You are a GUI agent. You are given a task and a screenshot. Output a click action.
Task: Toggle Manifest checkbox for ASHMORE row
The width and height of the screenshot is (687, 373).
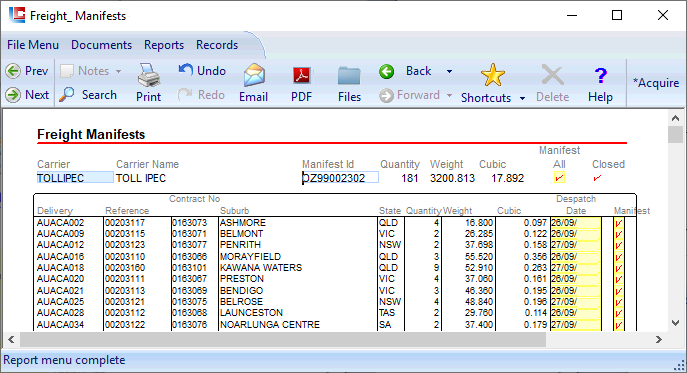[619, 223]
